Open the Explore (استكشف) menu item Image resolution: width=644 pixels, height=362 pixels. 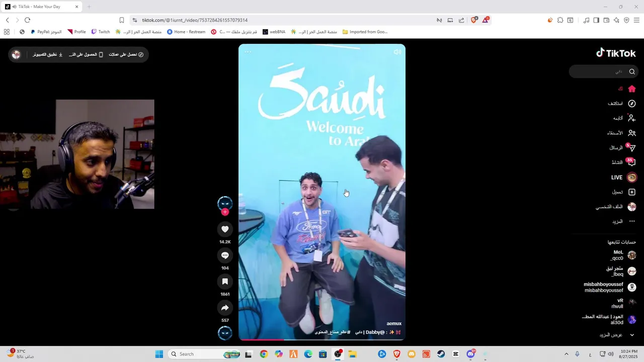(622, 104)
